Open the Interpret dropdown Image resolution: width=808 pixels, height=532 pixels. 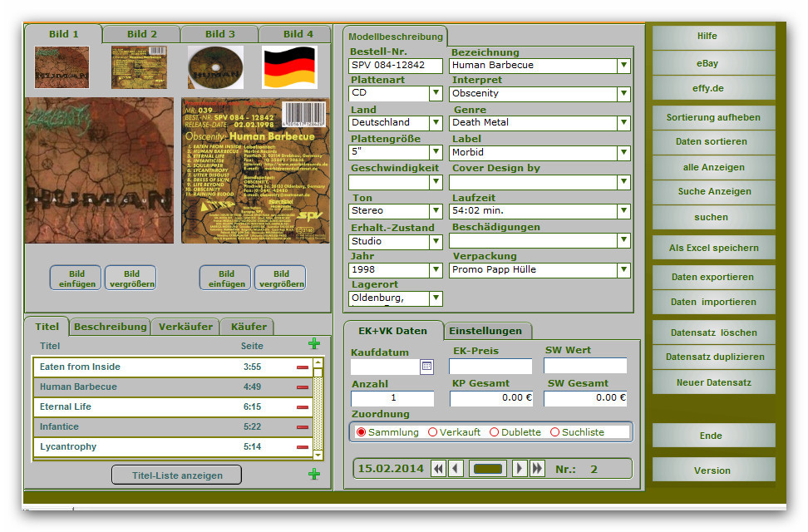pos(623,94)
